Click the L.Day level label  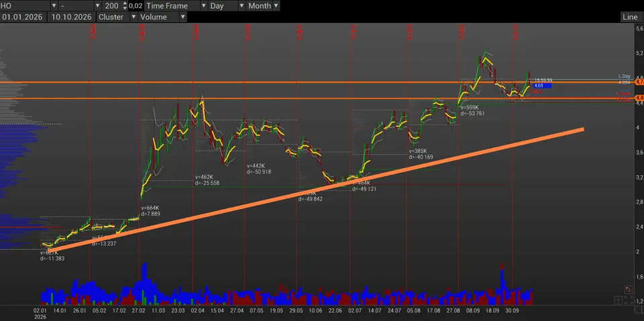pos(625,76)
